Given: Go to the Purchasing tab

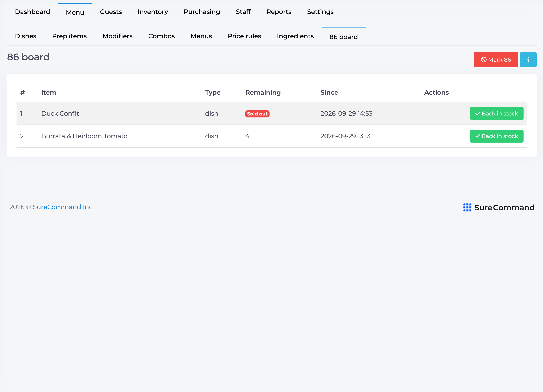Looking at the screenshot, I should click(x=202, y=12).
